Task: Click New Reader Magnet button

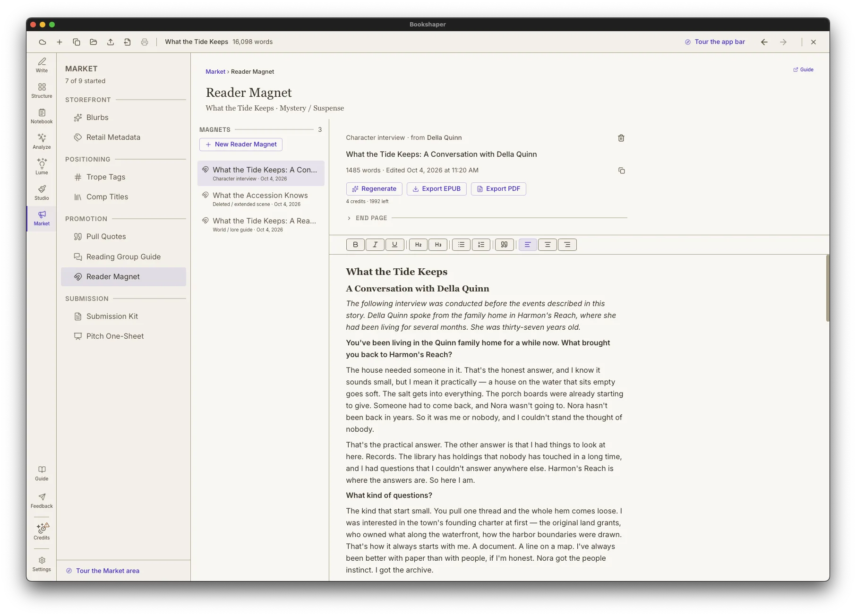Action: [x=241, y=145]
